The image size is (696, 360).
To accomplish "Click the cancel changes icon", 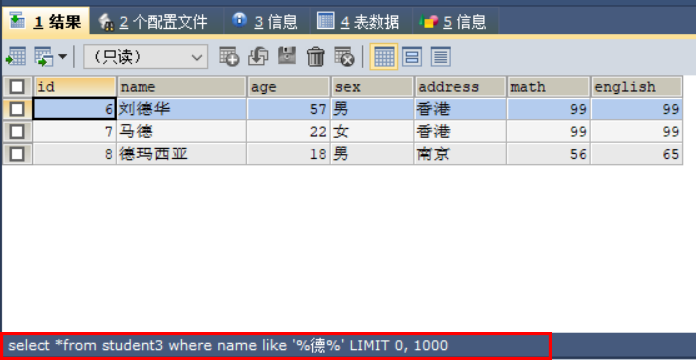I will pos(344,56).
